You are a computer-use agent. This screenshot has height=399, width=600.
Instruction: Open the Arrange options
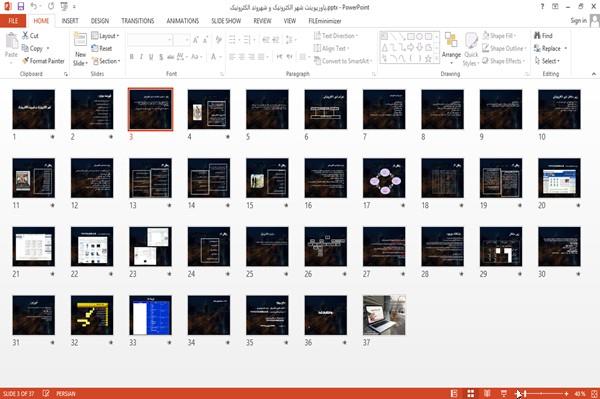(x=451, y=49)
